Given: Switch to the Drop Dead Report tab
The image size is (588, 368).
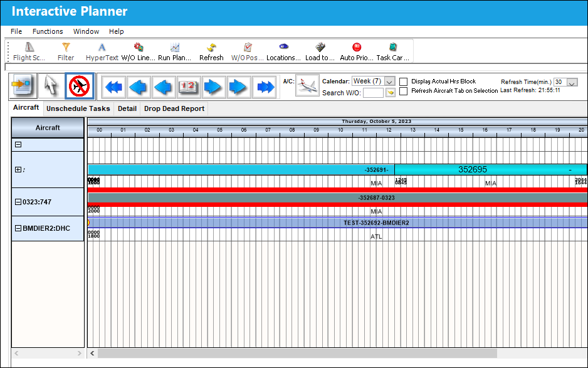Looking at the screenshot, I should coord(174,109).
